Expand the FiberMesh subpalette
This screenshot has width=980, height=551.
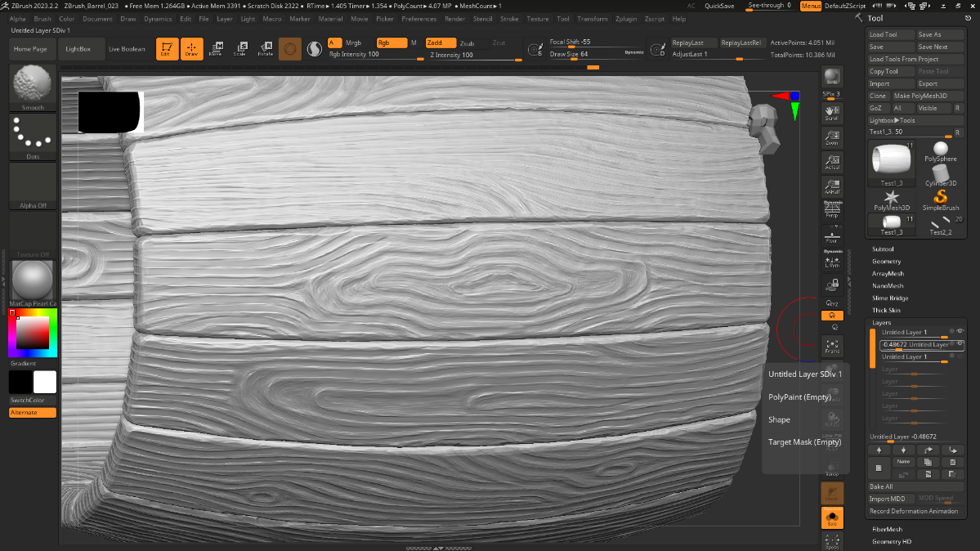pos(887,529)
